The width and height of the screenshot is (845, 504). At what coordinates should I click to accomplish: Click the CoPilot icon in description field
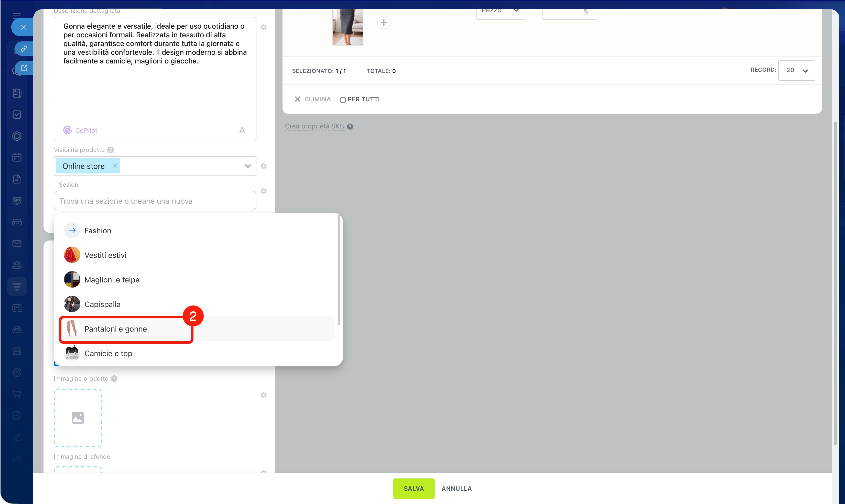(x=67, y=130)
